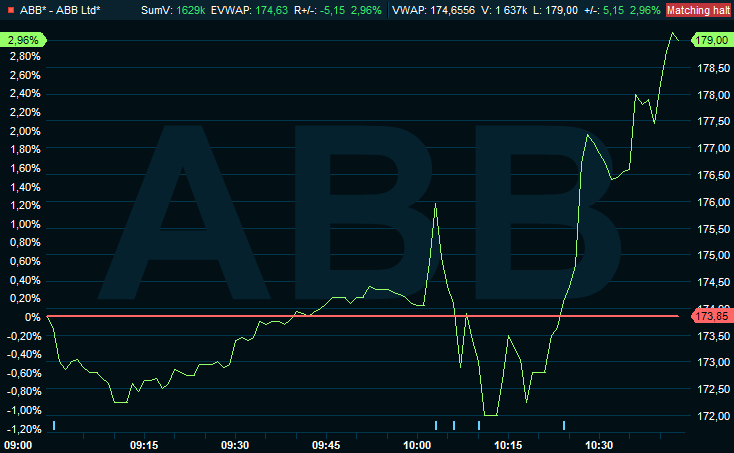Click the -0,40% left axis label
Screen dimensions: 734x453
23,354
